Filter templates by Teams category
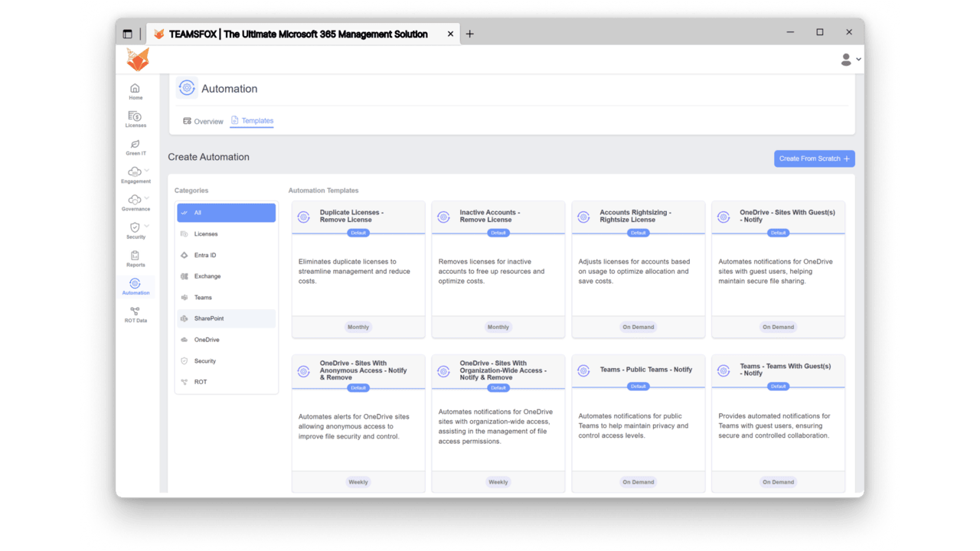This screenshot has height=551, width=980. point(226,298)
